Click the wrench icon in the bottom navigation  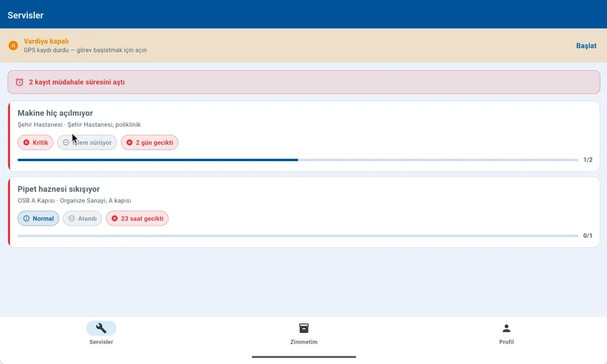point(101,328)
